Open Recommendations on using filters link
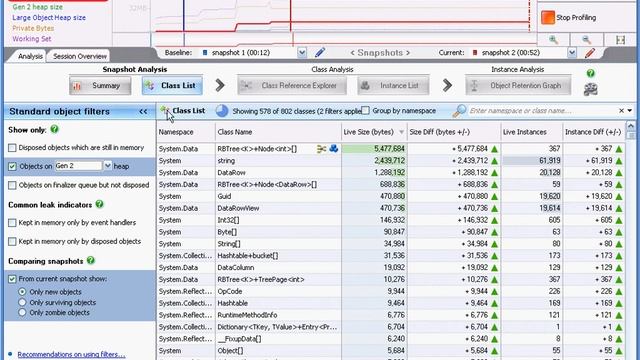640x360 pixels. 71,354
